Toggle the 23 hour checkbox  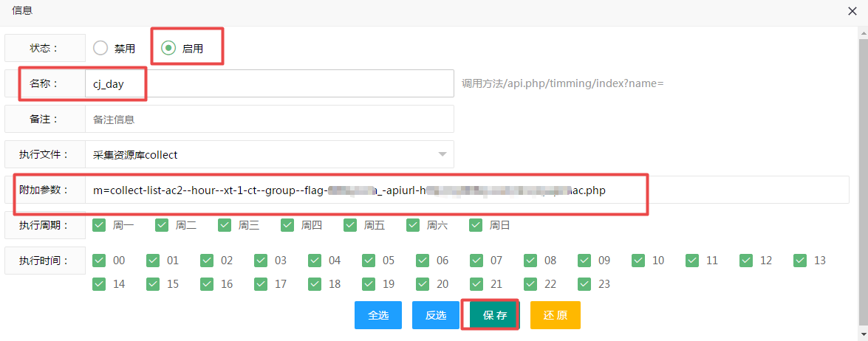[585, 284]
